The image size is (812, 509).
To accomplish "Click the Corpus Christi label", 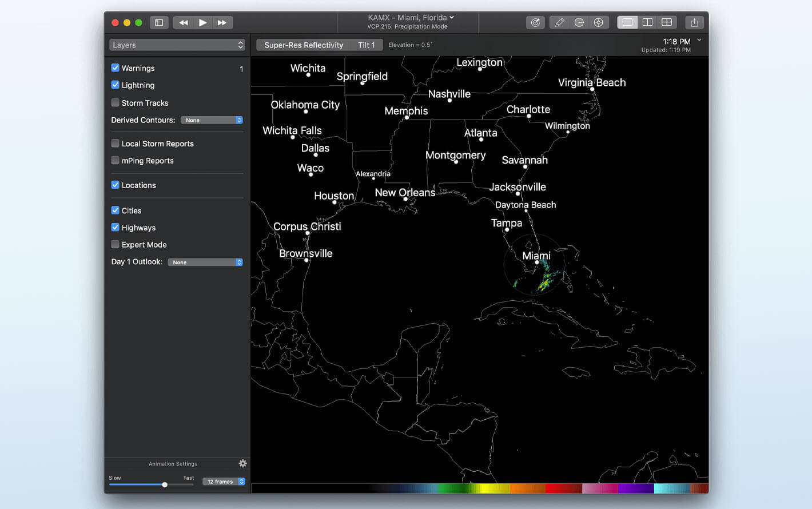I will click(307, 226).
